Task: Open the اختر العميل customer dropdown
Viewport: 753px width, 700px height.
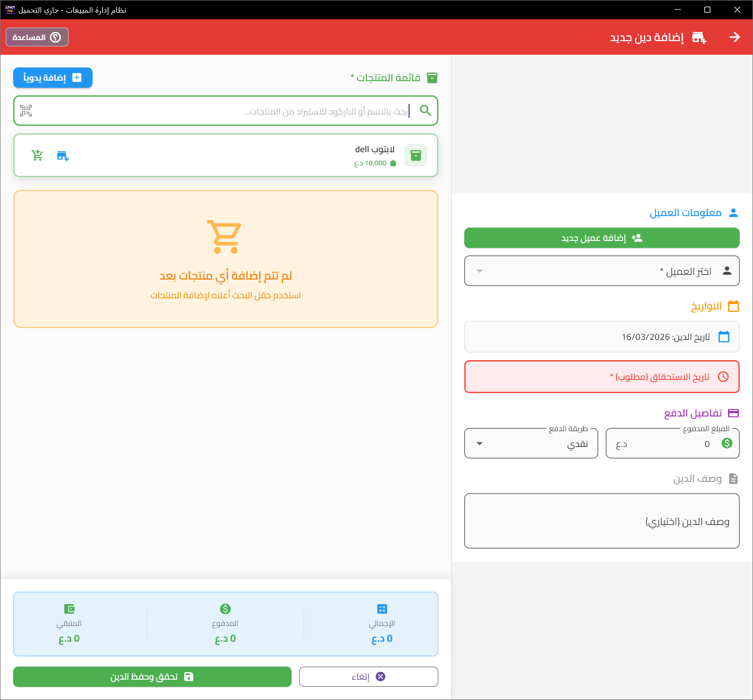Action: coord(602,271)
